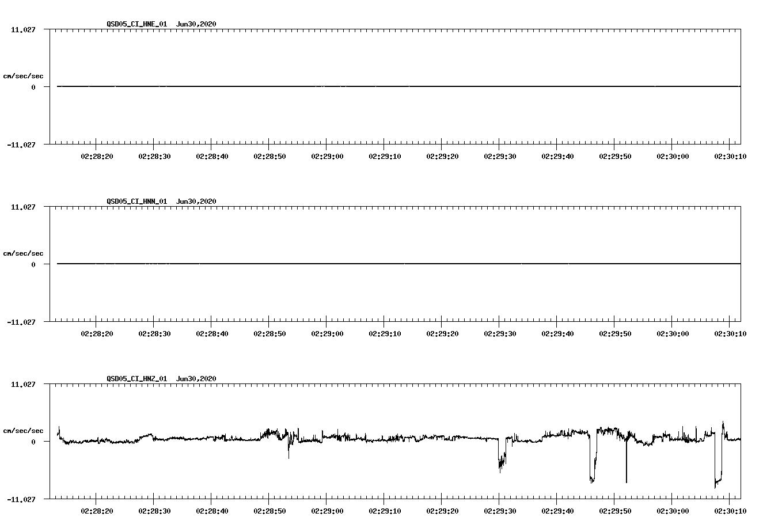Click the flat HNN acceleration trace line
Viewport: 782px width, 532px height.
398,264
